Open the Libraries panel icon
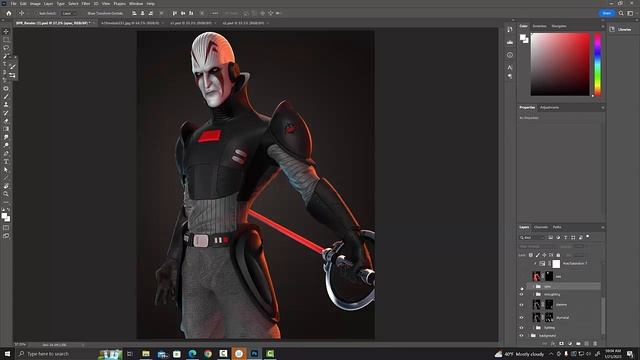This screenshot has width=640, height=360. coord(612,29)
